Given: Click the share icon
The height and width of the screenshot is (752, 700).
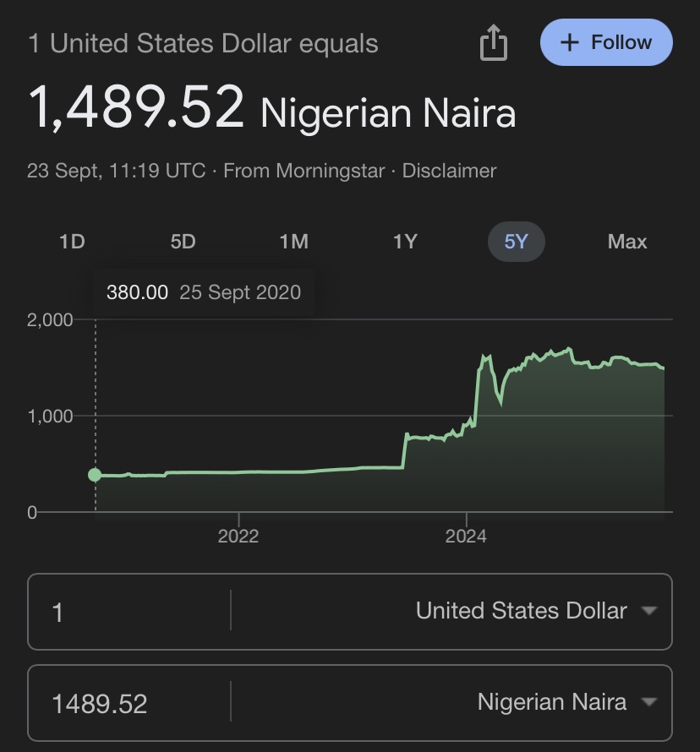Looking at the screenshot, I should pyautogui.click(x=494, y=42).
